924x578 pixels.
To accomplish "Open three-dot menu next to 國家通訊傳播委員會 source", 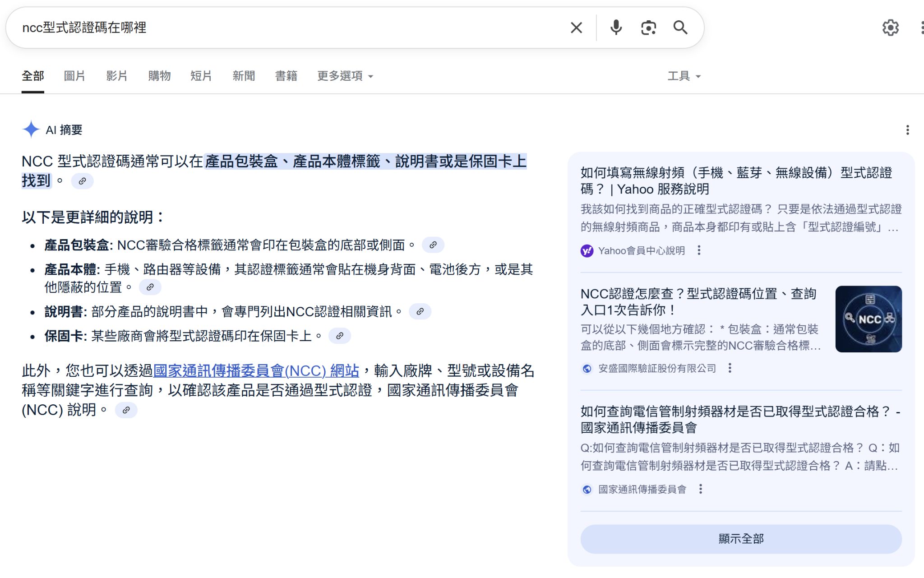I will [700, 489].
